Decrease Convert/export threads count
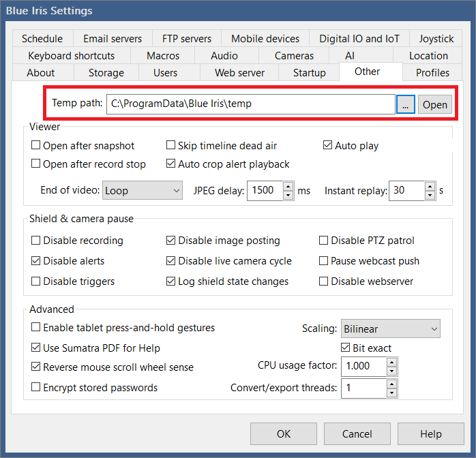 pos(391,393)
